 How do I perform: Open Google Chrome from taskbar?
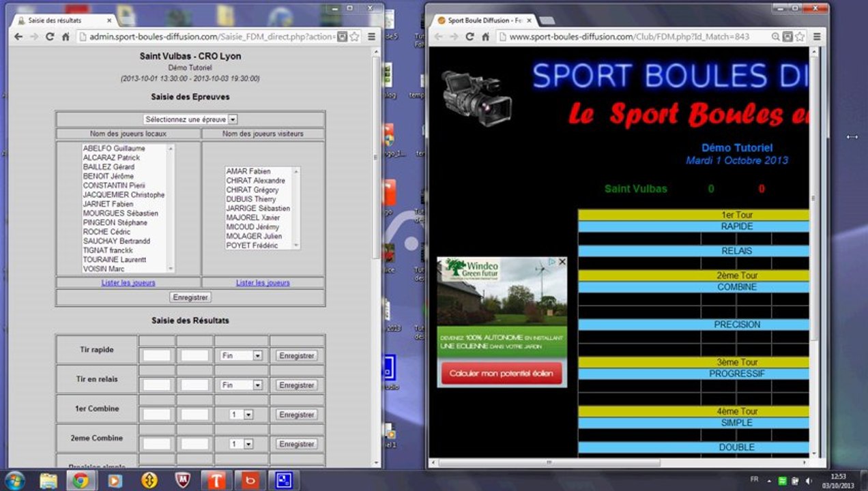coord(81,481)
